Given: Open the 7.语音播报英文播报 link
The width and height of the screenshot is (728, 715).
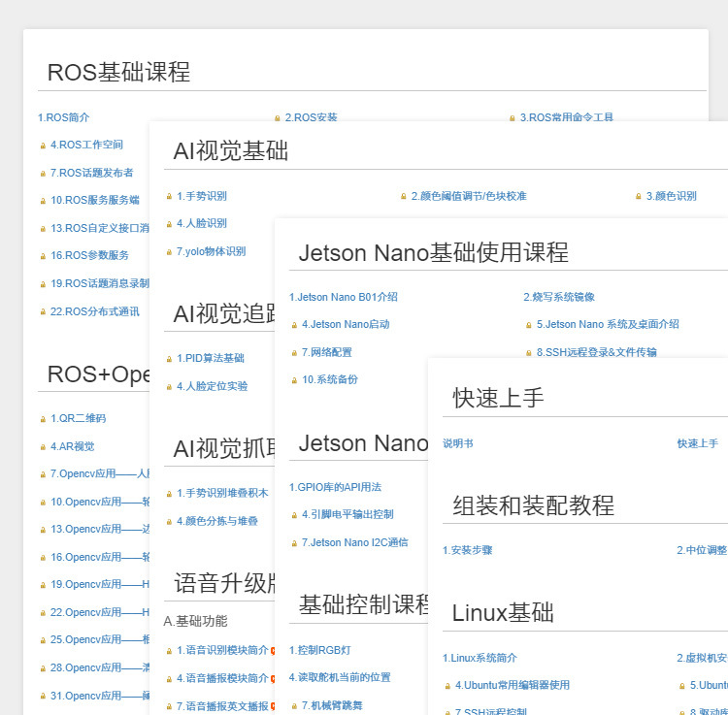Looking at the screenshot, I should [x=222, y=706].
